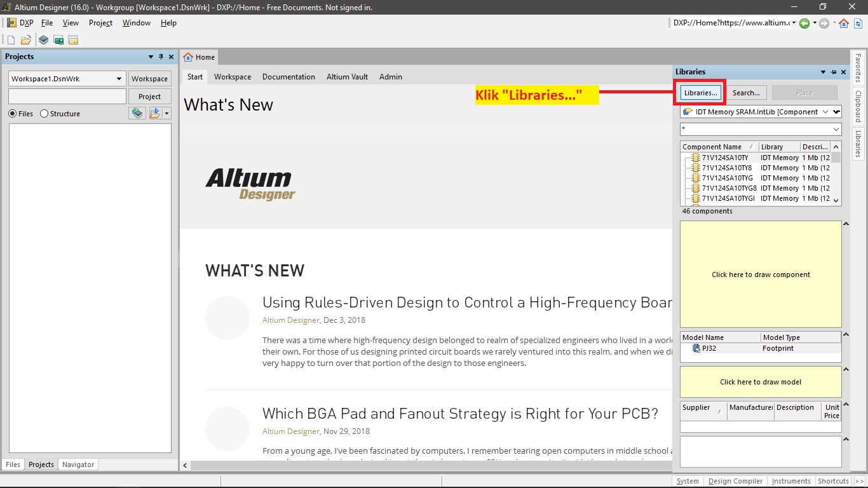Navigate back with the green arrow

pyautogui.click(x=804, y=24)
